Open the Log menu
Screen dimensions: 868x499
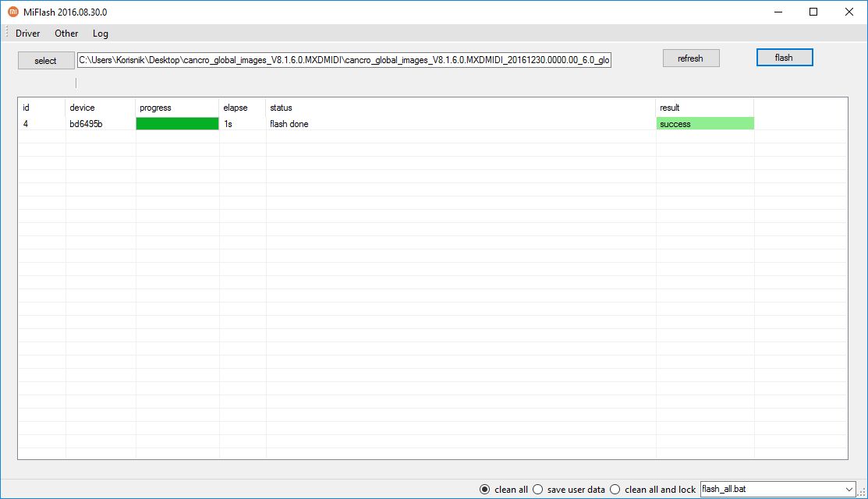click(100, 34)
